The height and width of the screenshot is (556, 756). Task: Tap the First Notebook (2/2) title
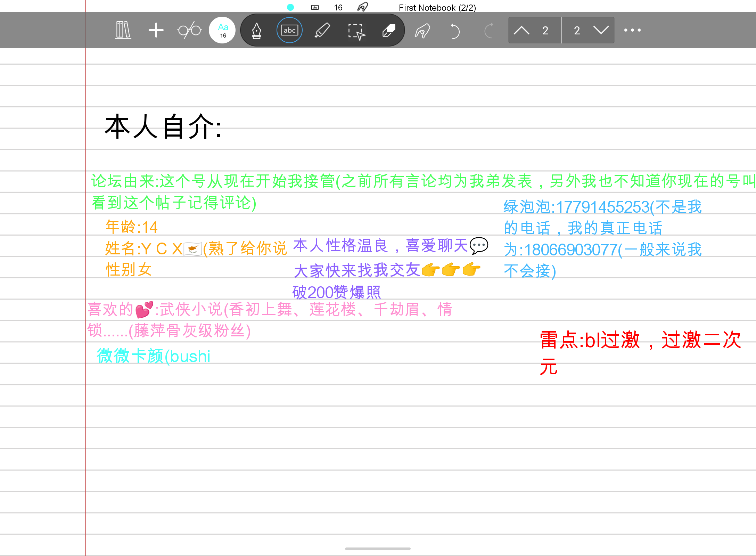tap(437, 8)
